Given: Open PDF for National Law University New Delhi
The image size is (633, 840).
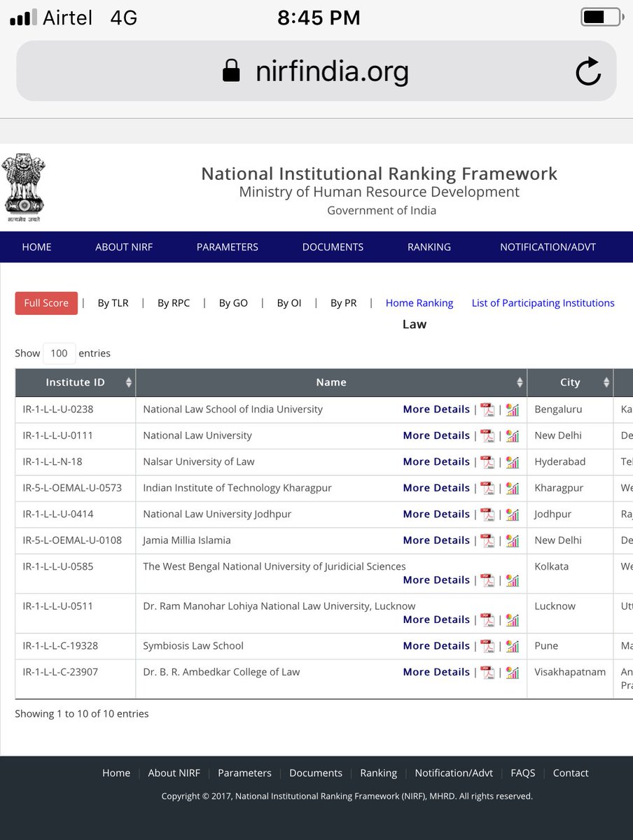Looking at the screenshot, I should 487,435.
